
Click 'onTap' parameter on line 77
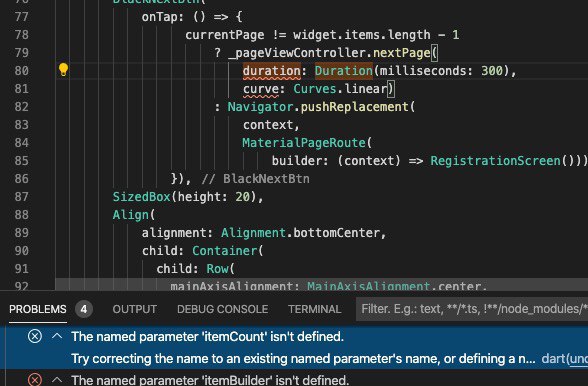tap(159, 17)
